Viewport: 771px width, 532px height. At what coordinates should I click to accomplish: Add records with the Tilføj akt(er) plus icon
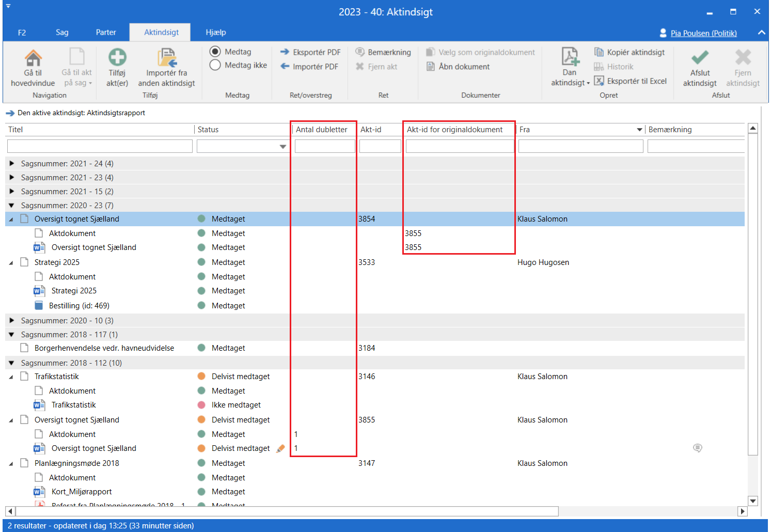(x=117, y=57)
